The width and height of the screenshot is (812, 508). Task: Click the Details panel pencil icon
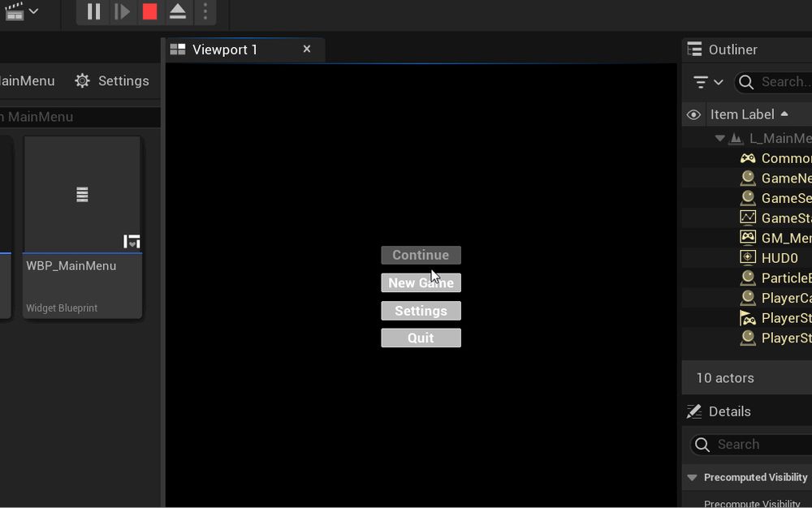695,411
